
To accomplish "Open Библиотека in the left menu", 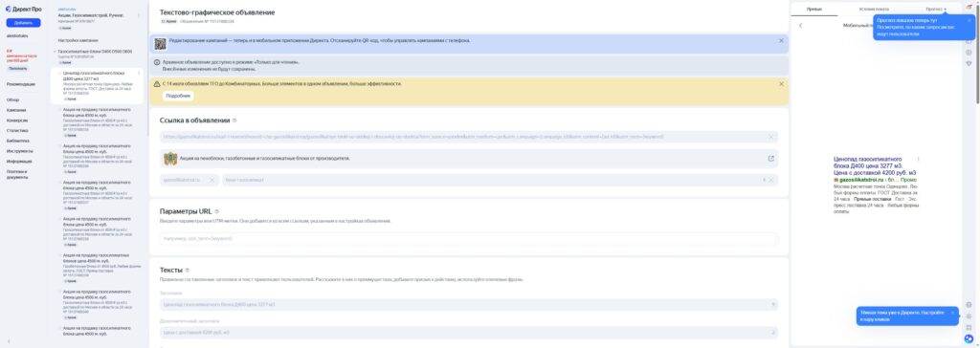I will click(17, 141).
